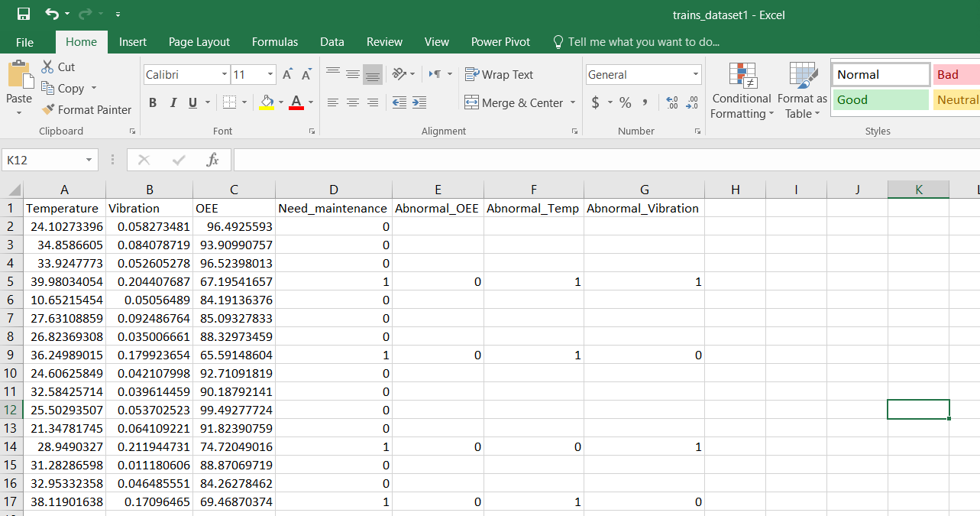Click the Insert Function fx icon
The image size is (980, 516).
213,160
